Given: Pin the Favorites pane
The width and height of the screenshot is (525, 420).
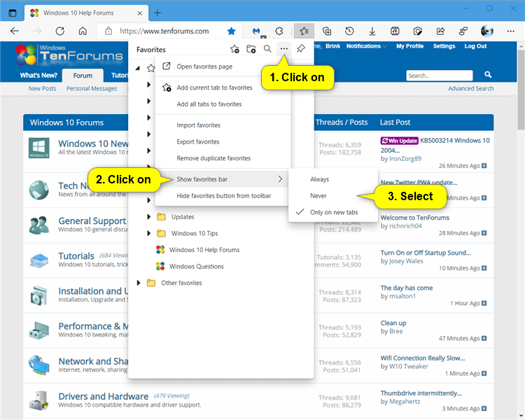Looking at the screenshot, I should (x=301, y=49).
